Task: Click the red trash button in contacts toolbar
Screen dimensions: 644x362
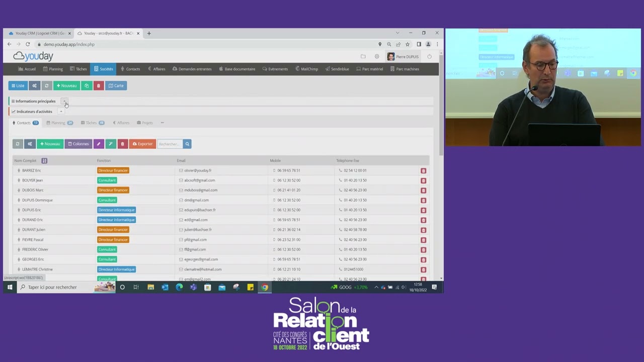Action: pyautogui.click(x=122, y=144)
